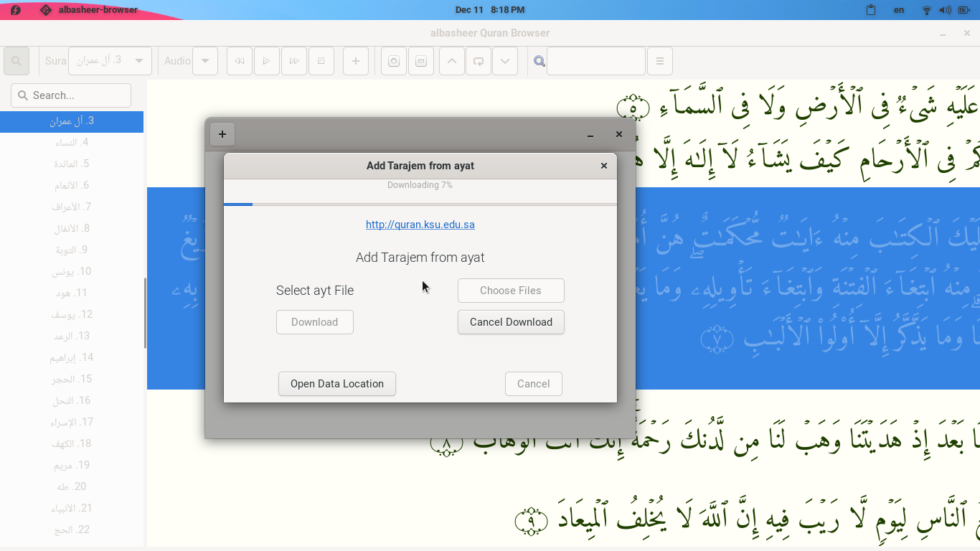
Task: Click the ayah 9 end marker
Action: [532, 522]
